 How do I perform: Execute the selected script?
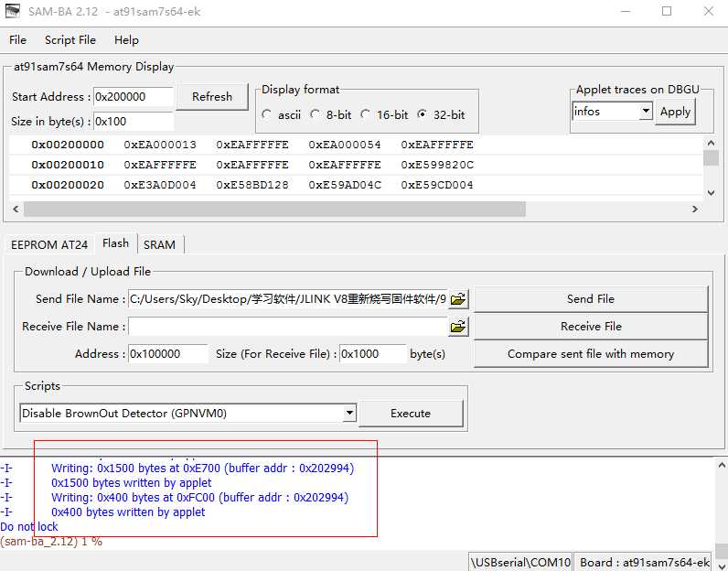(411, 413)
